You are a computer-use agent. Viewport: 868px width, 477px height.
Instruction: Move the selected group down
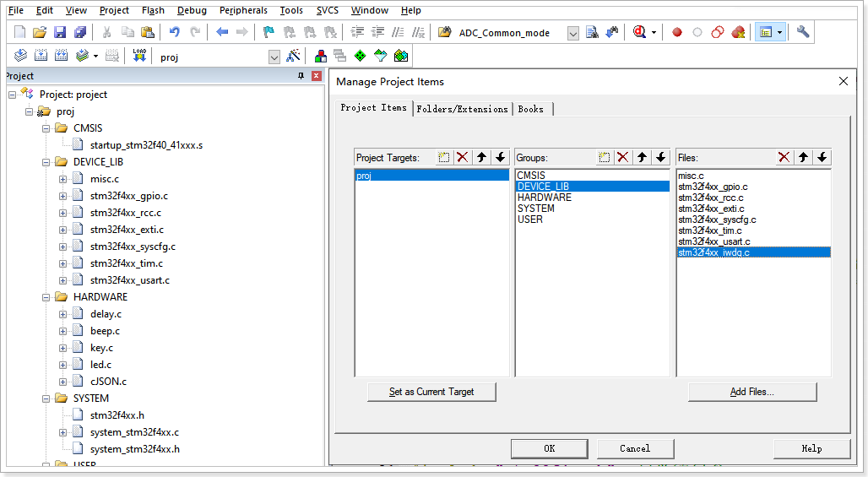660,158
